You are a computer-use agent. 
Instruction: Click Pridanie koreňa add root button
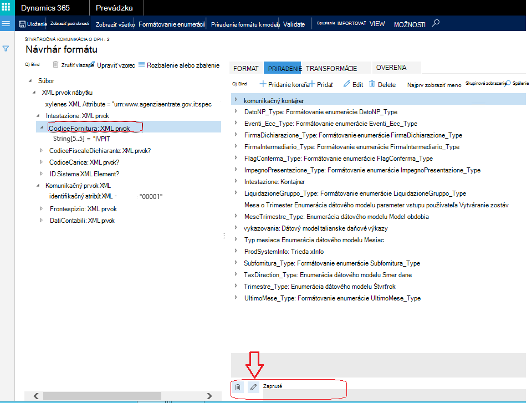[x=284, y=85]
